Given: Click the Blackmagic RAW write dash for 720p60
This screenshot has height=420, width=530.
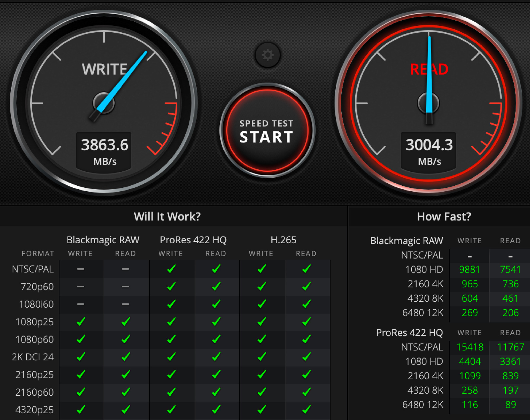Looking at the screenshot, I should point(81,287).
